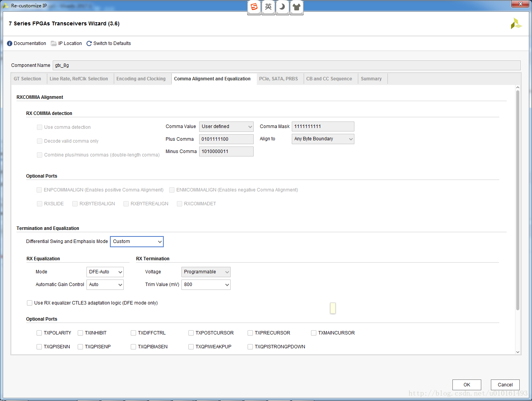Image resolution: width=532 pixels, height=401 pixels.
Task: Toggle the TXQPIBIASEN checkbox
Action: click(133, 347)
